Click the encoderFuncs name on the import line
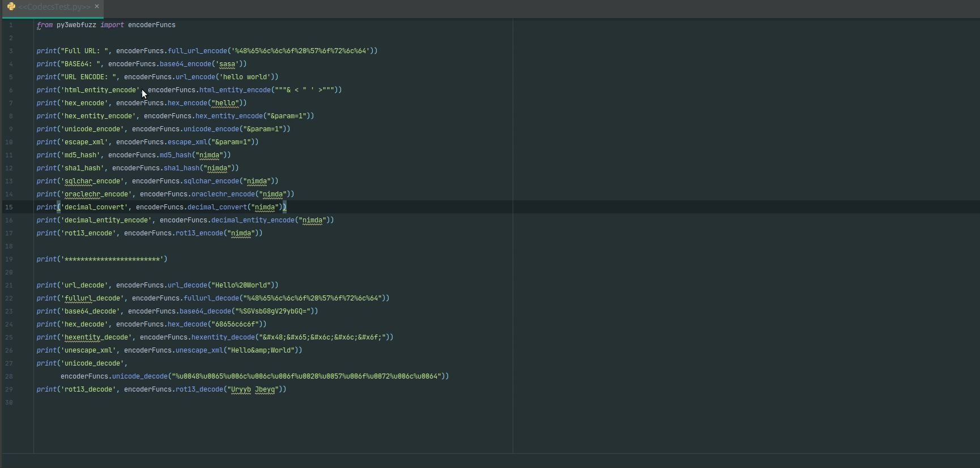Screen dimensions: 980x468 (x=151, y=25)
